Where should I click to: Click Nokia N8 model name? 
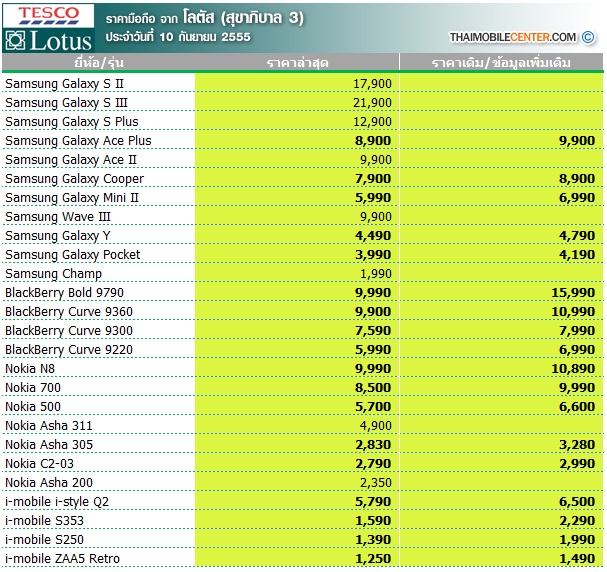pyautogui.click(x=30, y=368)
